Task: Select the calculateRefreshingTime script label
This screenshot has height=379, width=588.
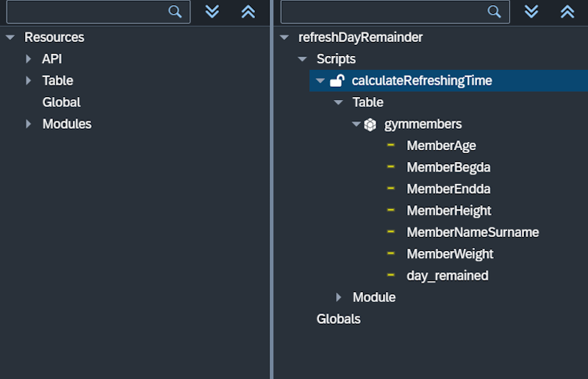Action: [x=422, y=80]
